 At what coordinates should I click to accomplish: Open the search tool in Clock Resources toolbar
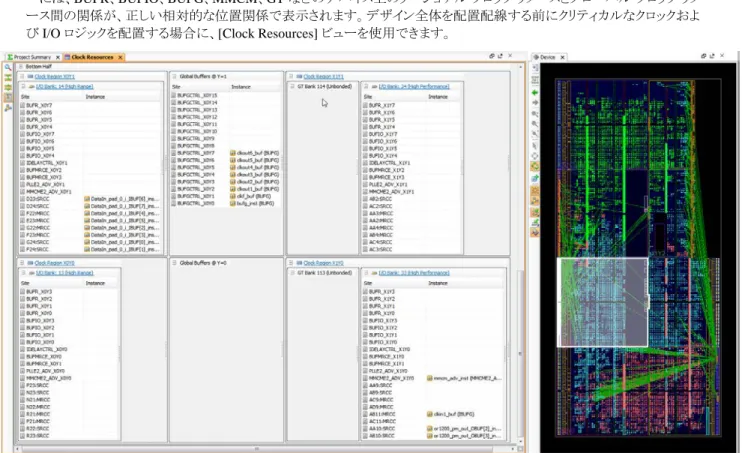point(8,67)
